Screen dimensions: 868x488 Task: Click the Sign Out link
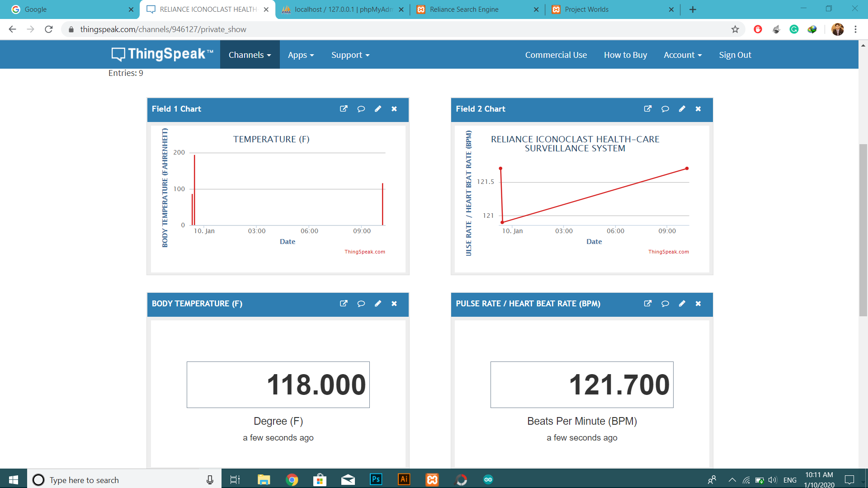(735, 55)
